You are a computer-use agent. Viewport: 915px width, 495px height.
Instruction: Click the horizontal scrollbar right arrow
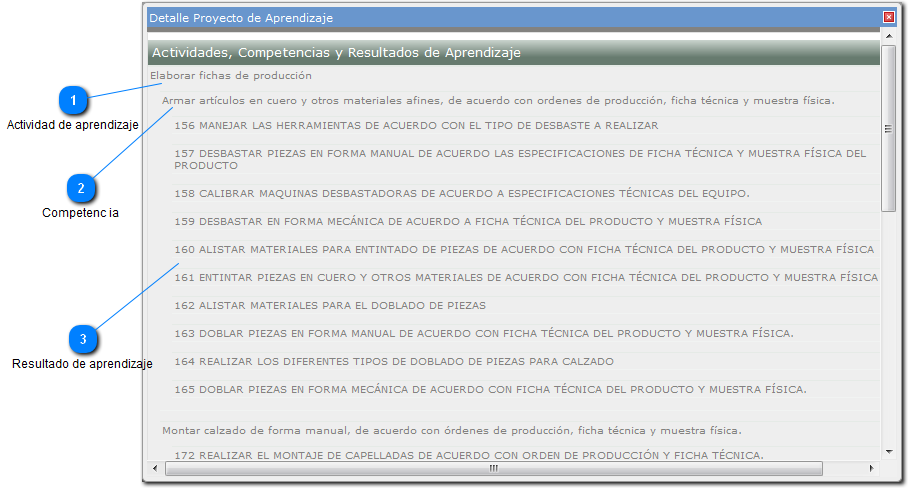[871, 468]
